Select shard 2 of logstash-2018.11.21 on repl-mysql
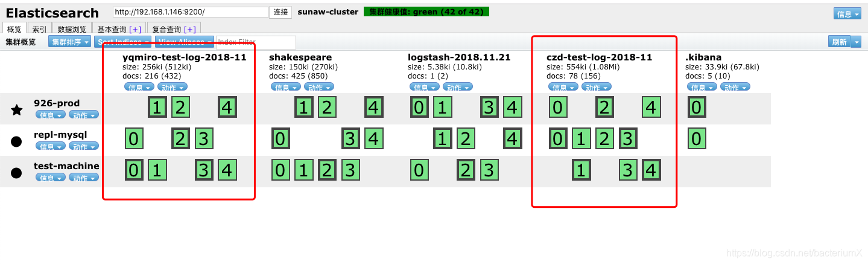The image size is (868, 264). (x=466, y=140)
